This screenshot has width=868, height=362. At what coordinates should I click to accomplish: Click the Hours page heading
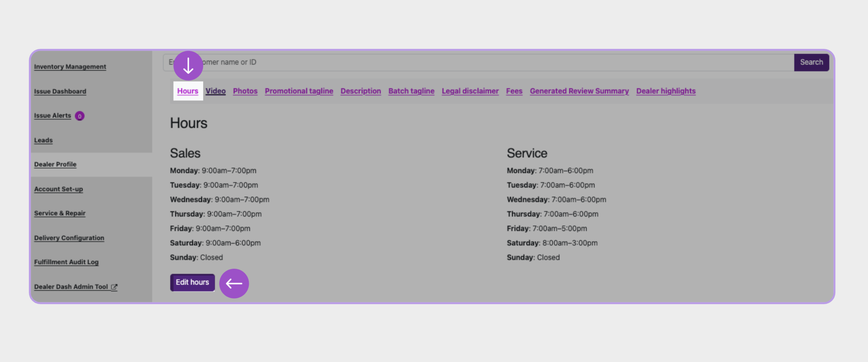click(189, 123)
